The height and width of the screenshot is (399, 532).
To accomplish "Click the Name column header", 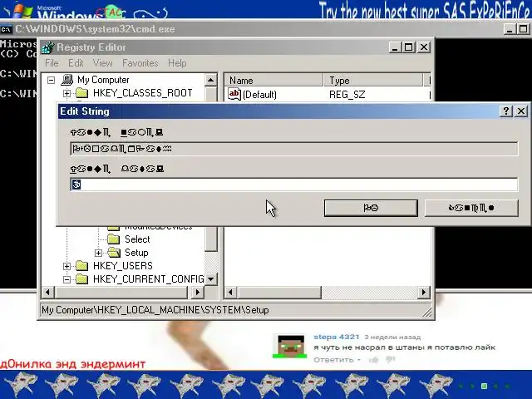I will 273,81.
